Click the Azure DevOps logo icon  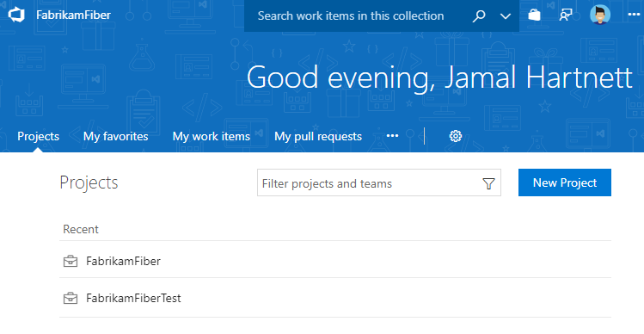click(16, 15)
